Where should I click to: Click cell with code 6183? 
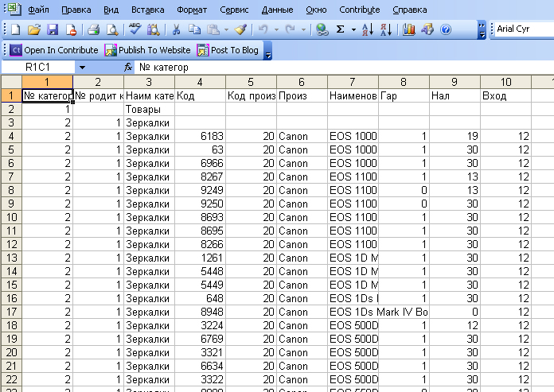[200, 137]
